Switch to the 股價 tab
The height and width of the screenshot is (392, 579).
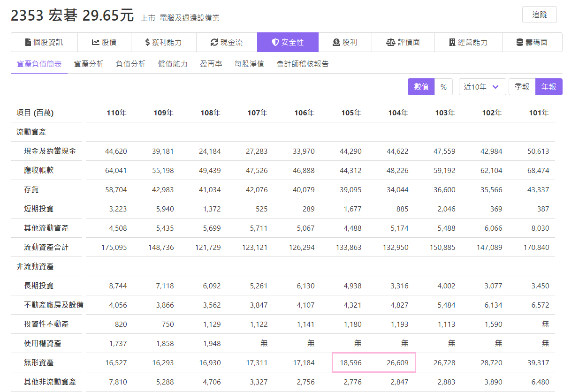(104, 42)
